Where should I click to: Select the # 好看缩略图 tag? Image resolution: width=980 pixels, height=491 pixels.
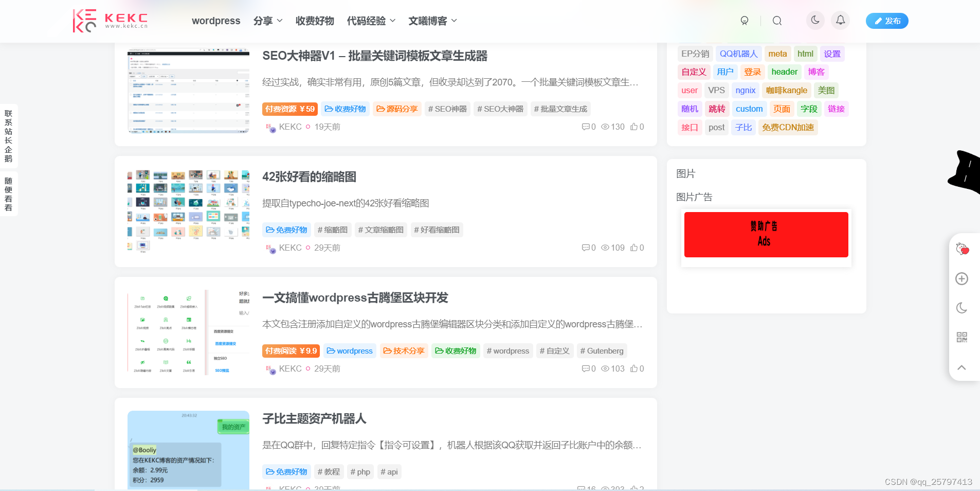pos(437,230)
